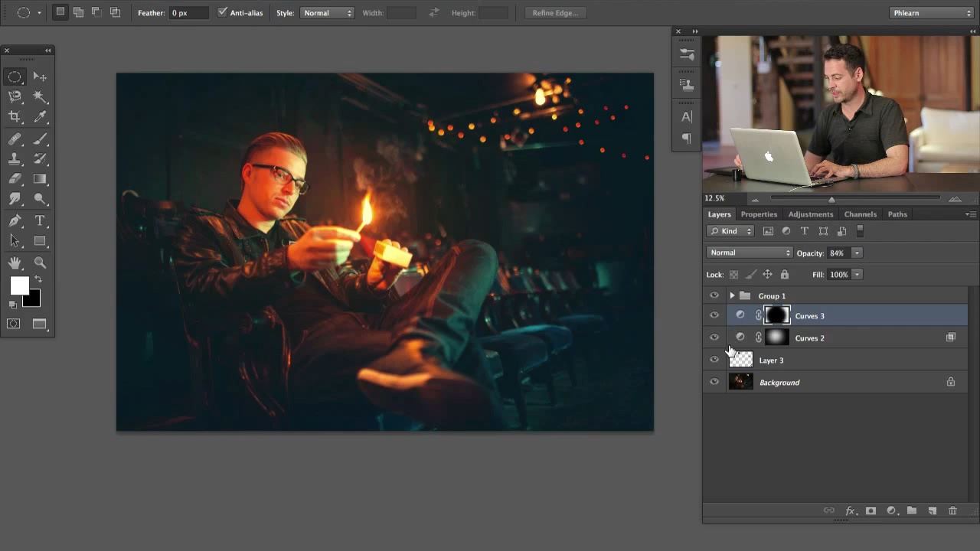Pick the Pen tool
This screenshot has width=980, height=551.
[15, 221]
